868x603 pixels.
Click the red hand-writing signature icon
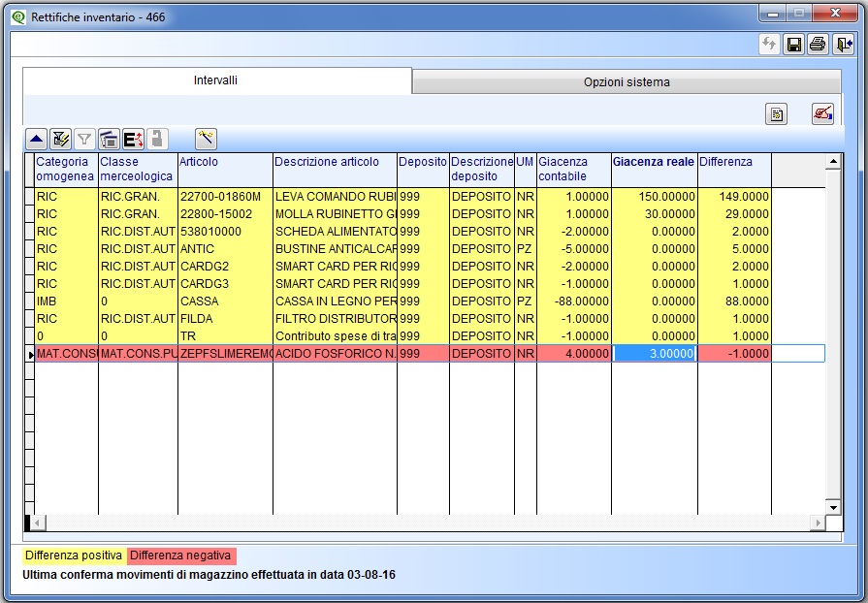tap(822, 113)
